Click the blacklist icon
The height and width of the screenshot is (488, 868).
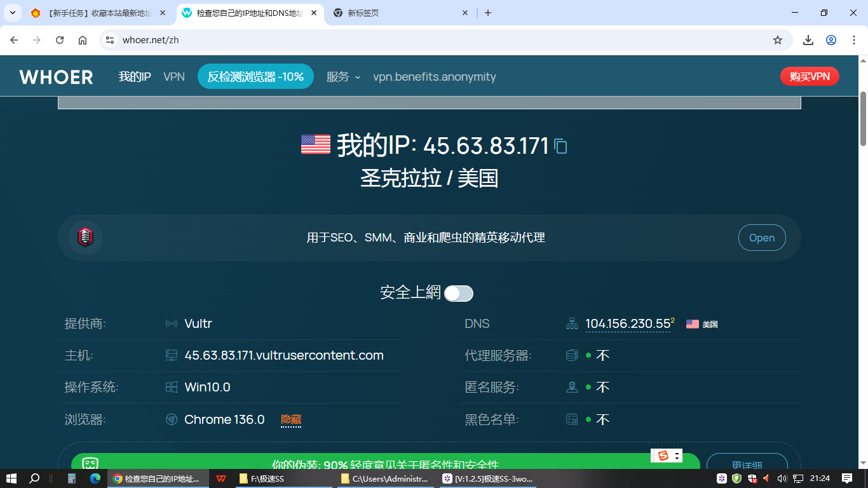click(x=572, y=419)
